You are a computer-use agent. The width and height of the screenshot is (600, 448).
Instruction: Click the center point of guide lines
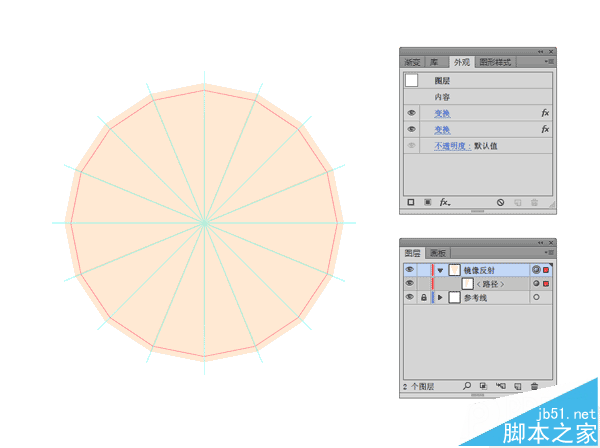click(204, 223)
